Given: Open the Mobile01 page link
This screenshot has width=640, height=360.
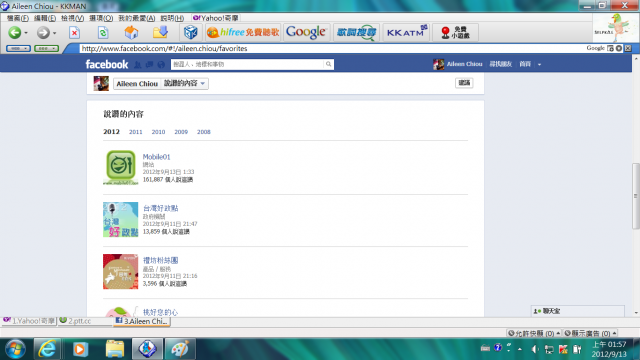Looking at the screenshot, I should coord(156,157).
